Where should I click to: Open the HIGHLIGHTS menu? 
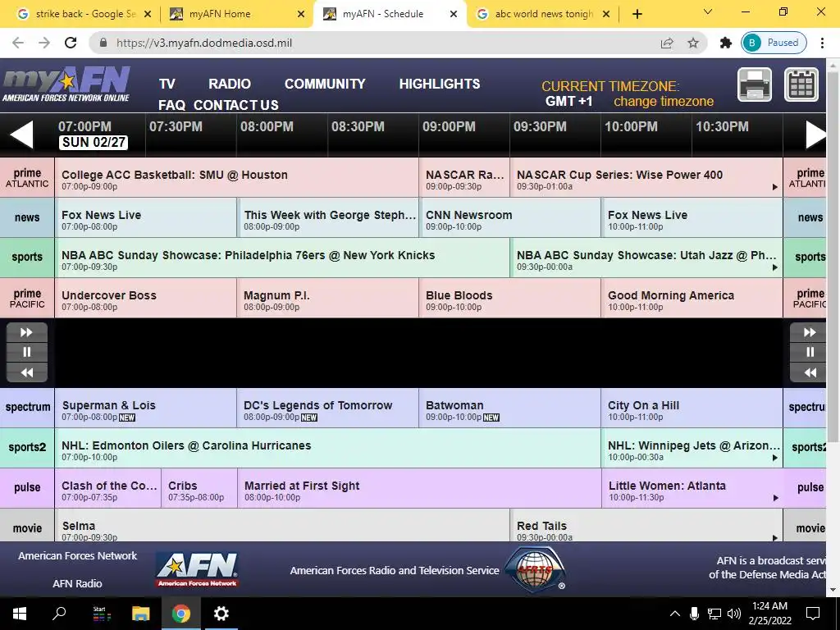440,84
